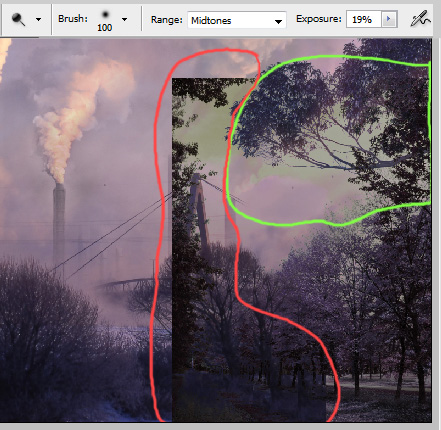Click the Range: label
441x430 pixels.
click(167, 20)
